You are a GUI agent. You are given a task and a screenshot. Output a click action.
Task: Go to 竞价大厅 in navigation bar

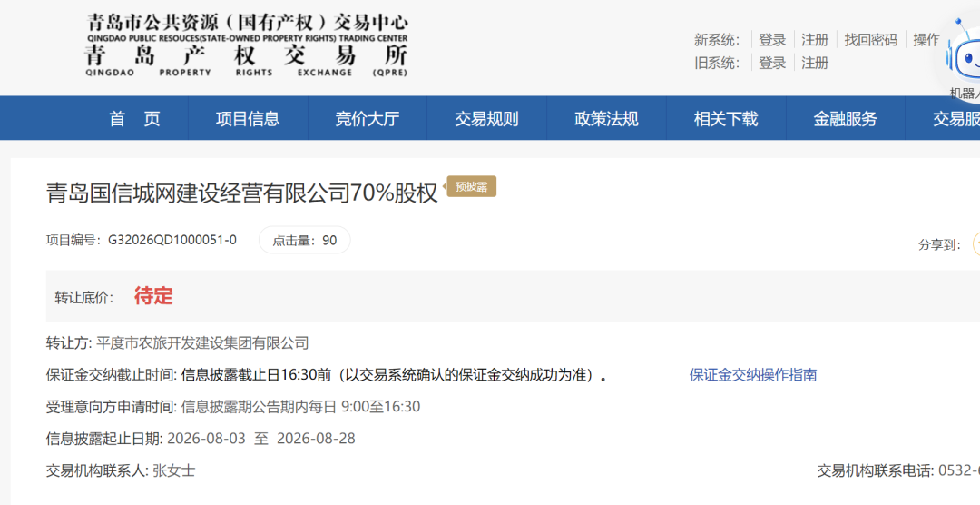[x=367, y=118]
